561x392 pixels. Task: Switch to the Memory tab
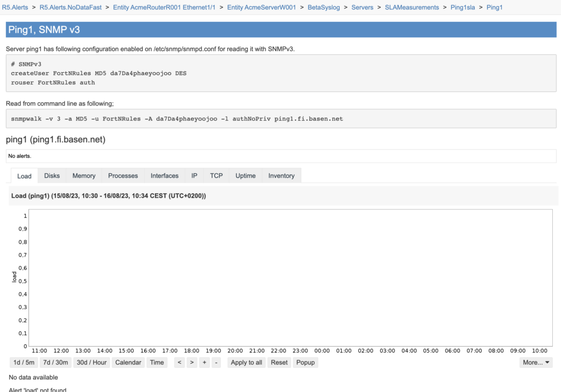(x=84, y=176)
